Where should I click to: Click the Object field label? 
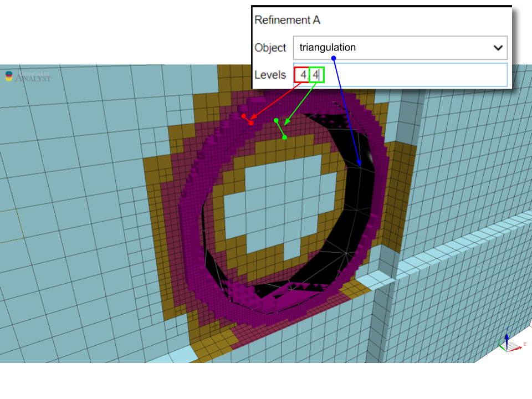tap(270, 48)
